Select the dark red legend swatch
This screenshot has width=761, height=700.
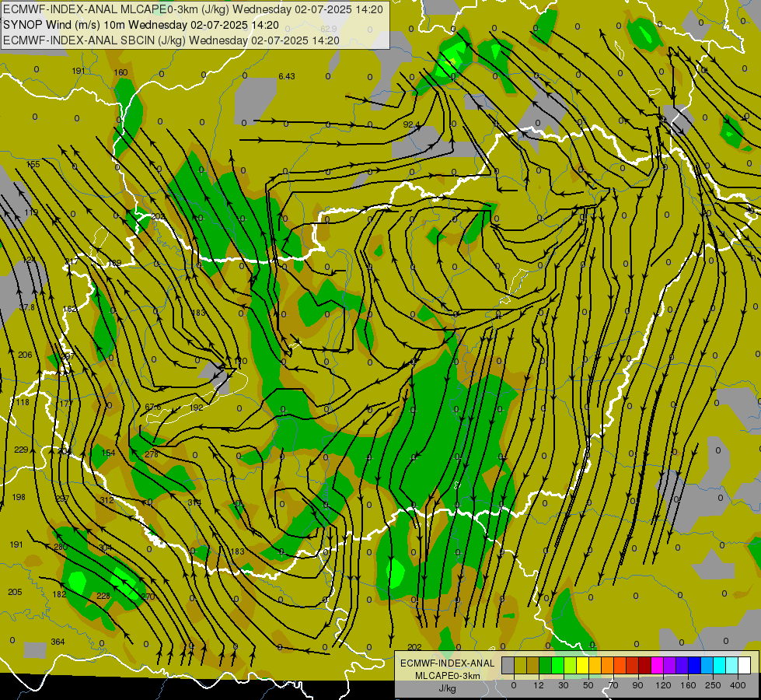pos(645,665)
